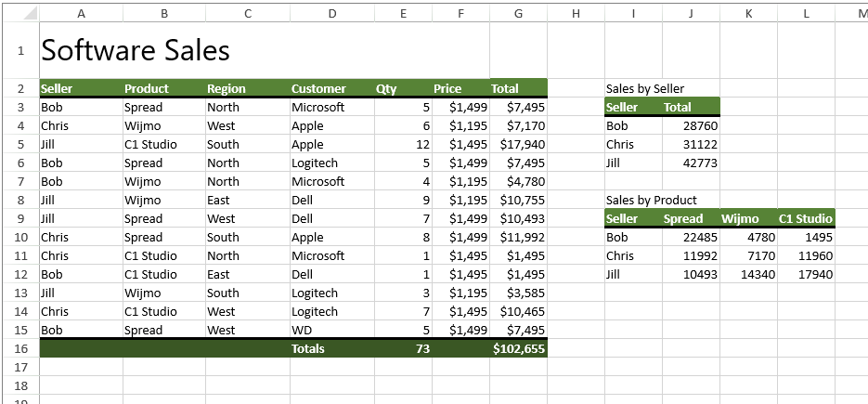Image resolution: width=868 pixels, height=404 pixels.
Task: Click the Product header cell in column B
Action: (147, 88)
